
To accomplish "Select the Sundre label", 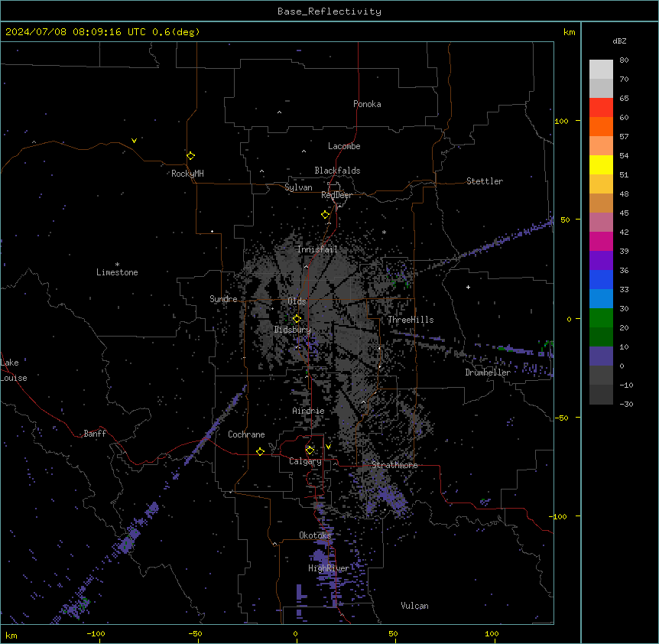I will (223, 299).
